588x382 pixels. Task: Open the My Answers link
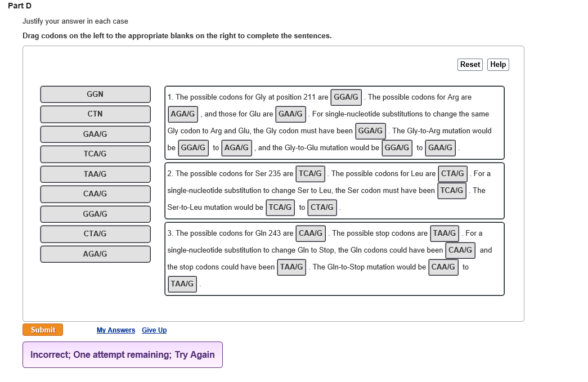116,330
